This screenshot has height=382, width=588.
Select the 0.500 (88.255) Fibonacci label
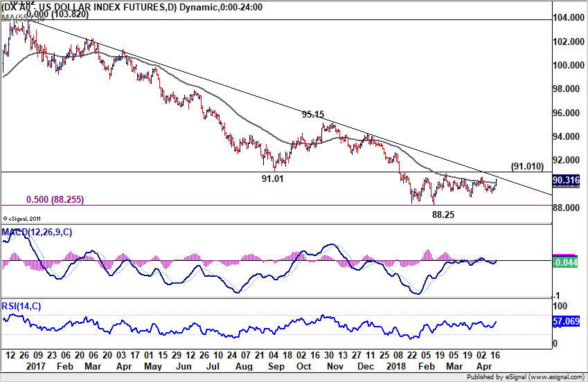[x=55, y=199]
